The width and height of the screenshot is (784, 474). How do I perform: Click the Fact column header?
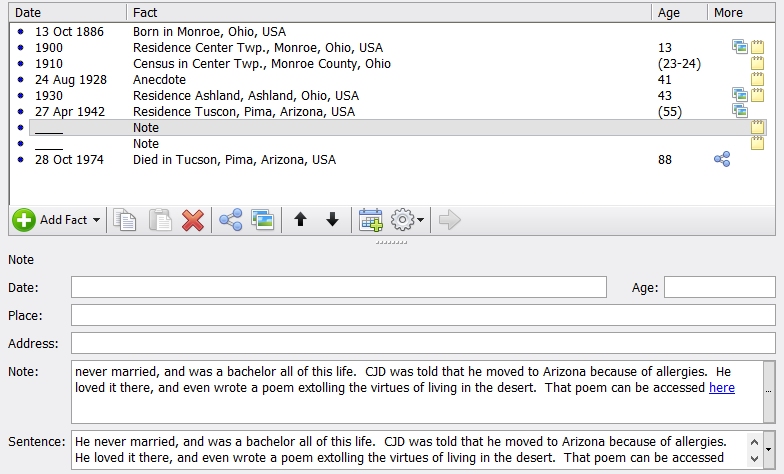coord(388,12)
